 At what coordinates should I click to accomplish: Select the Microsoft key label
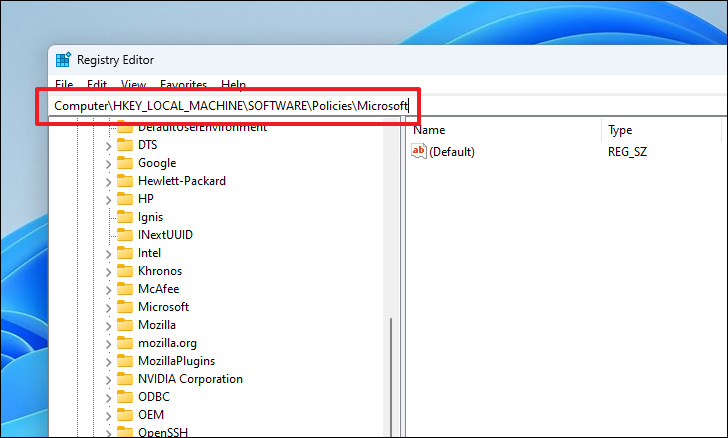point(163,307)
